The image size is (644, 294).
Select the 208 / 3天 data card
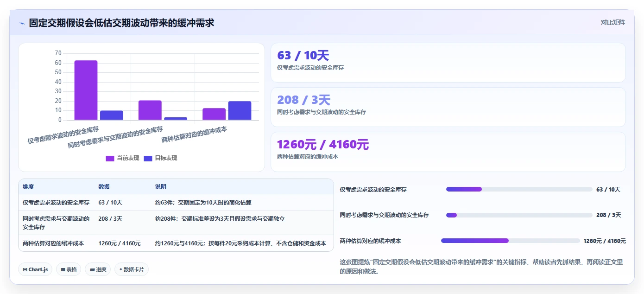pos(448,107)
